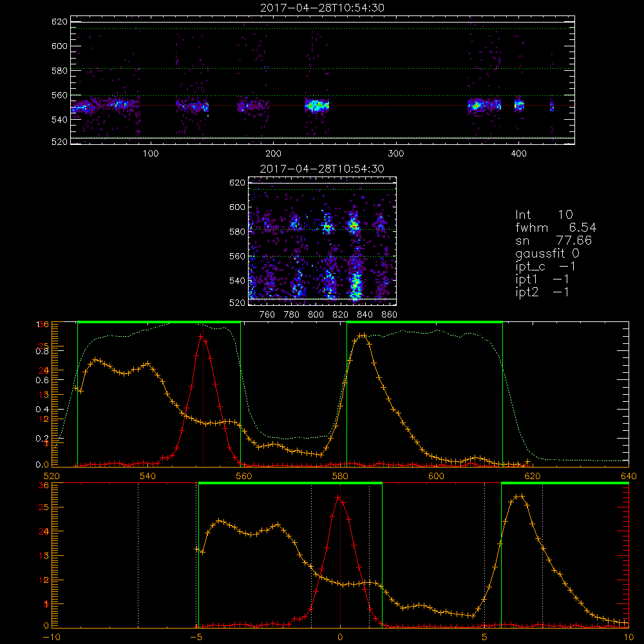
Task: Click x-axis label 860 on middle image
Action: click(x=390, y=315)
